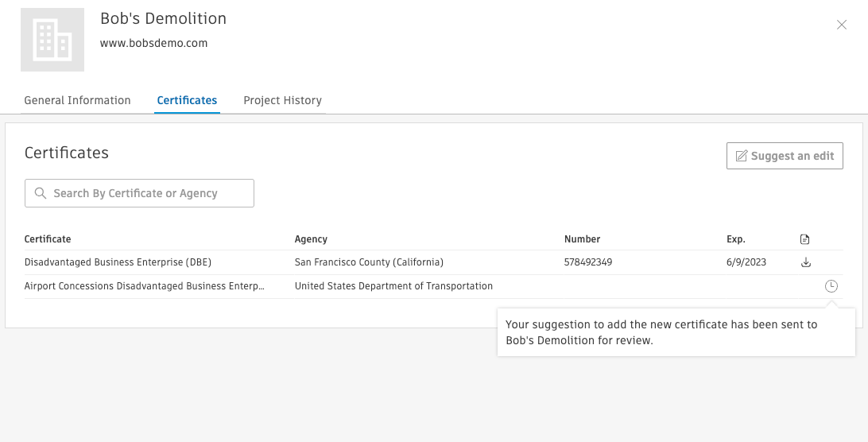Click the Exp. column header
This screenshot has width=868, height=442.
[736, 239]
